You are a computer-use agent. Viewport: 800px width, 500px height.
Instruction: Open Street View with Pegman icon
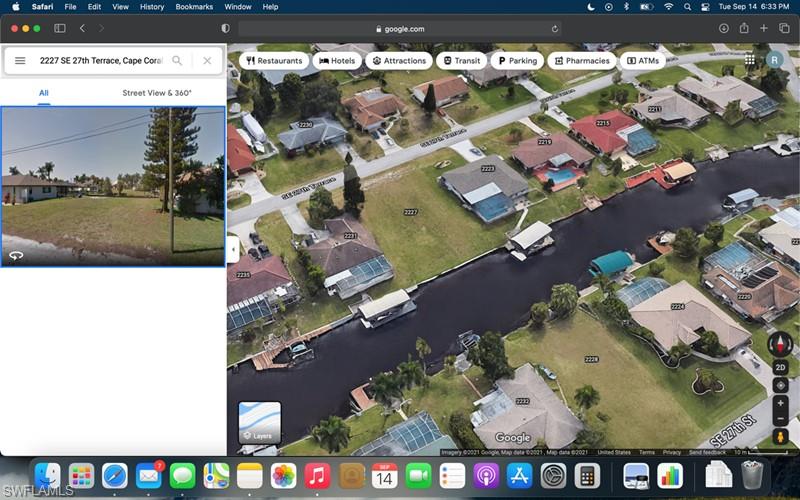(x=780, y=436)
